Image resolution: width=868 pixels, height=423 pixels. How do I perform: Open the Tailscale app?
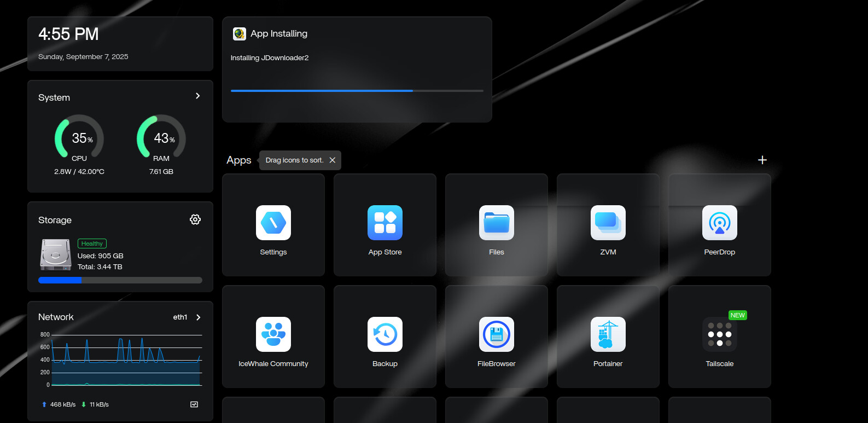tap(719, 335)
